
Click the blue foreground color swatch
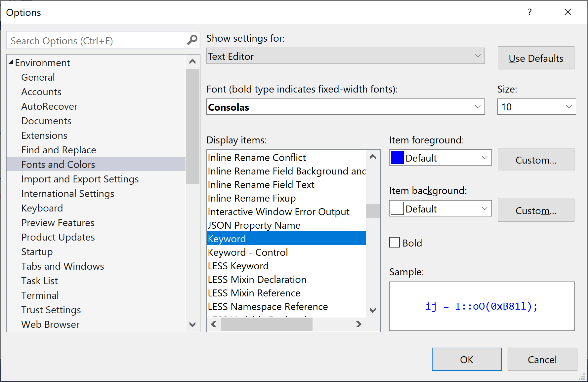tap(397, 158)
